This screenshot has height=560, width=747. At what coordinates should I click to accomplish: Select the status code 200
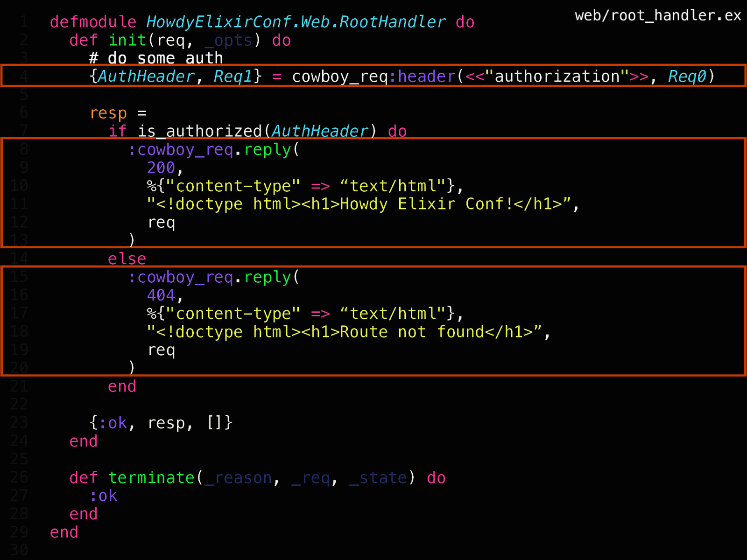click(161, 168)
